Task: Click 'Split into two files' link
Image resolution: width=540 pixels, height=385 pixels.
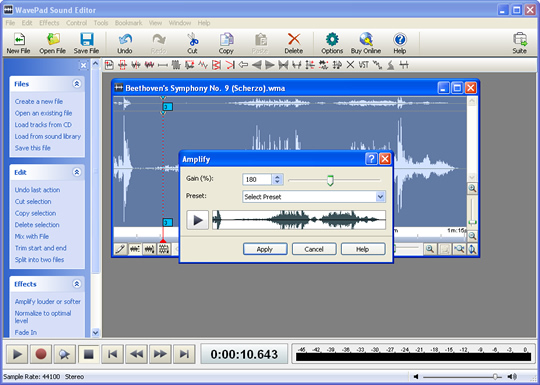Action: [39, 260]
